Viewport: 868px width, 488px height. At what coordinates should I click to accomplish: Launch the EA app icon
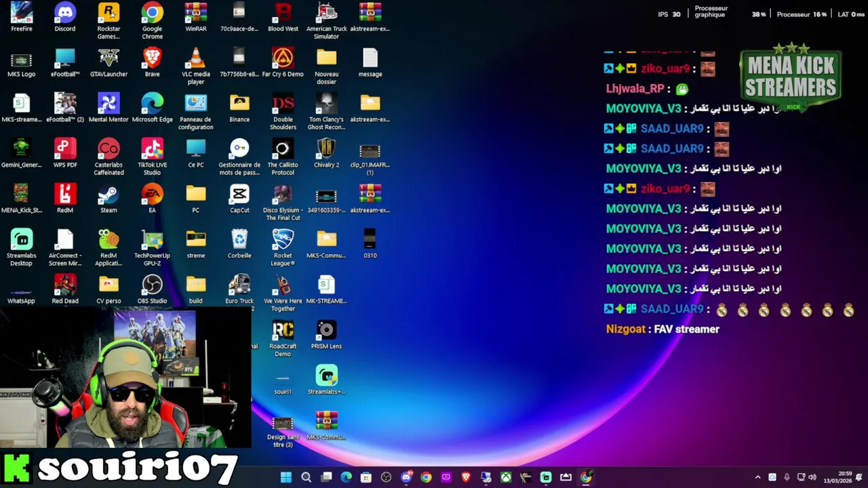[x=152, y=199]
